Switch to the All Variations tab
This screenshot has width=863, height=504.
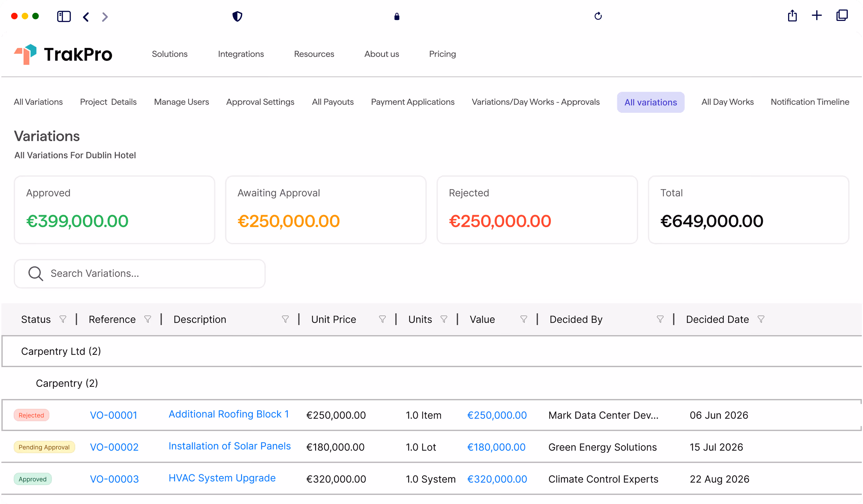(38, 102)
